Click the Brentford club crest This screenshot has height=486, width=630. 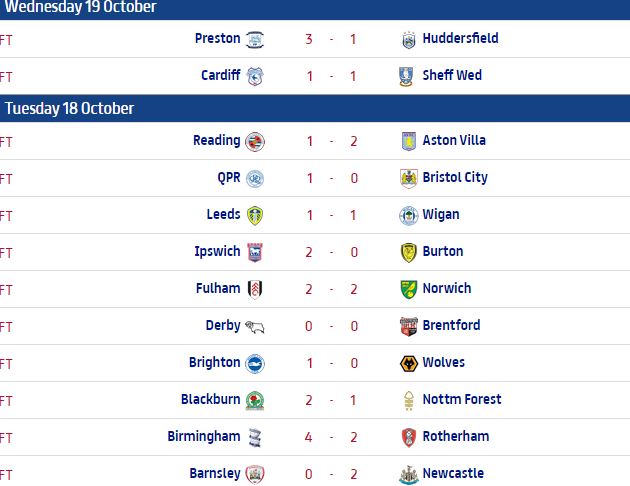[x=408, y=326]
